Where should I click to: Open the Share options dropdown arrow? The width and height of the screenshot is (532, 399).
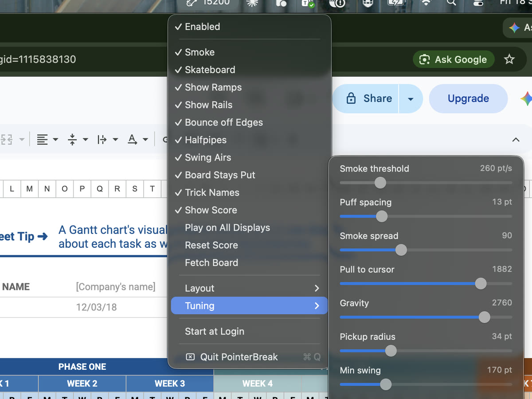pyautogui.click(x=411, y=98)
